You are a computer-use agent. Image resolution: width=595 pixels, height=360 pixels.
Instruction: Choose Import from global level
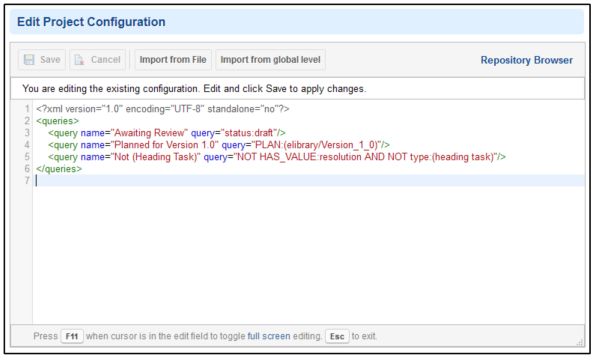(x=270, y=60)
